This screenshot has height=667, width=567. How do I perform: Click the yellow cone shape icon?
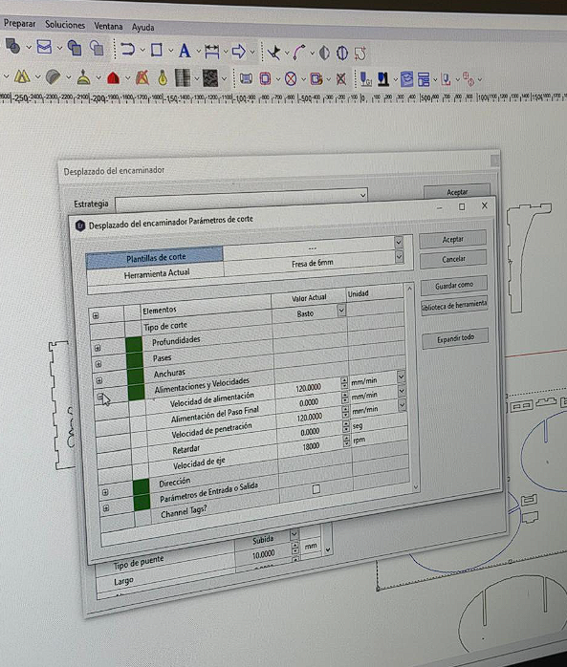(83, 77)
